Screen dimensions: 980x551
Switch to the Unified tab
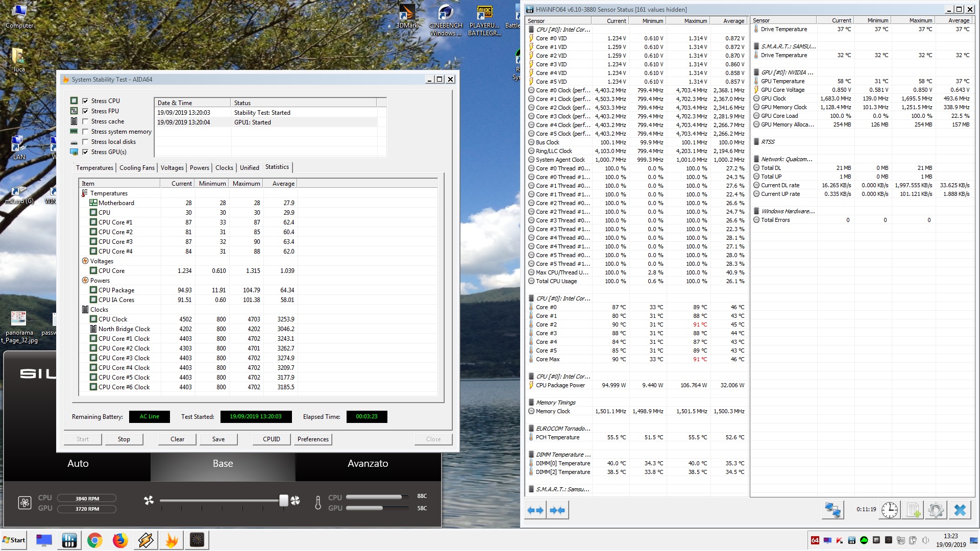(250, 168)
